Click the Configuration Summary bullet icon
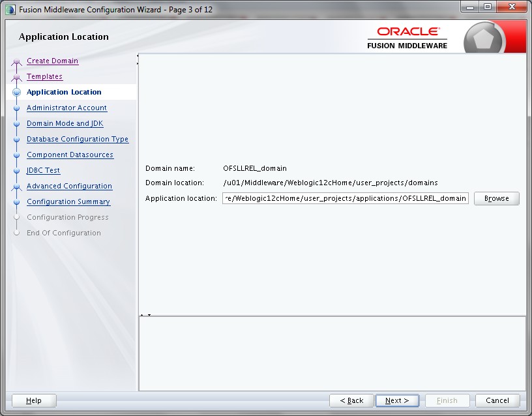Image resolution: width=532 pixels, height=416 pixels. click(16, 201)
